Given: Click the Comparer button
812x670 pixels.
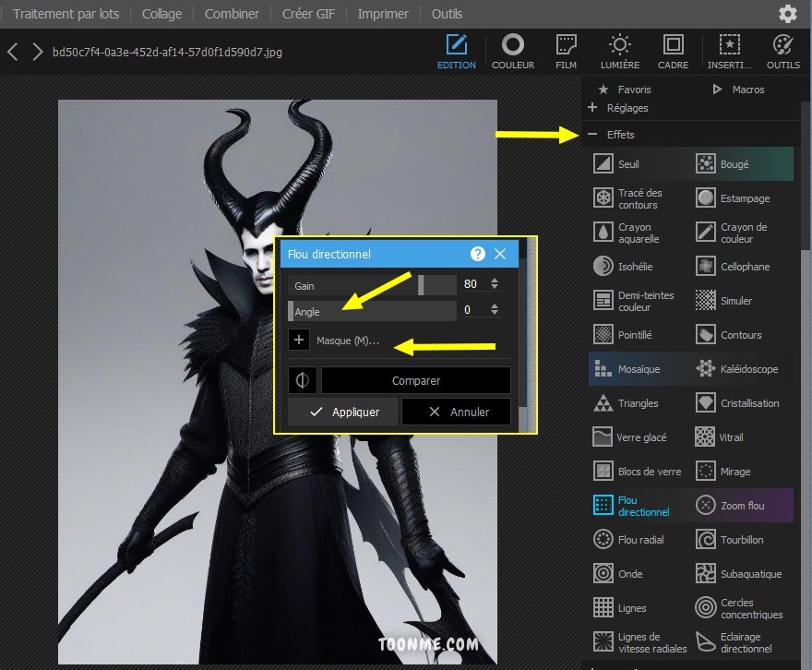Looking at the screenshot, I should 416,380.
